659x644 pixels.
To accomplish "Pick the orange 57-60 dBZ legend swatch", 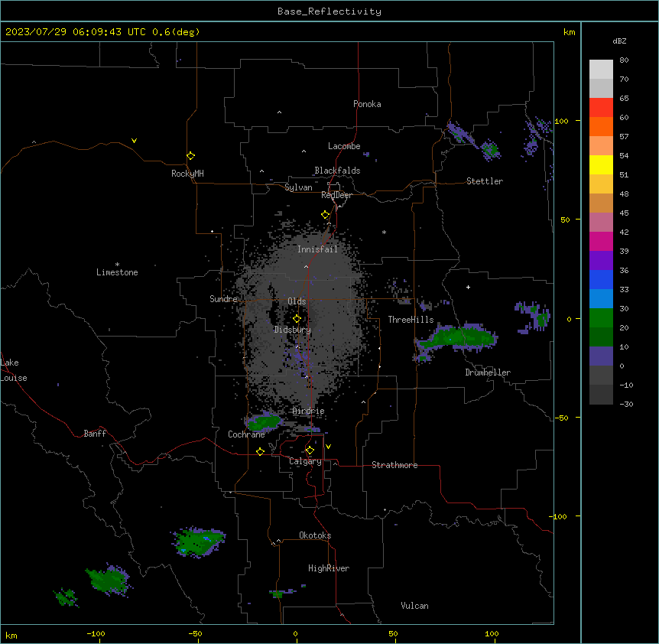I will click(x=601, y=126).
